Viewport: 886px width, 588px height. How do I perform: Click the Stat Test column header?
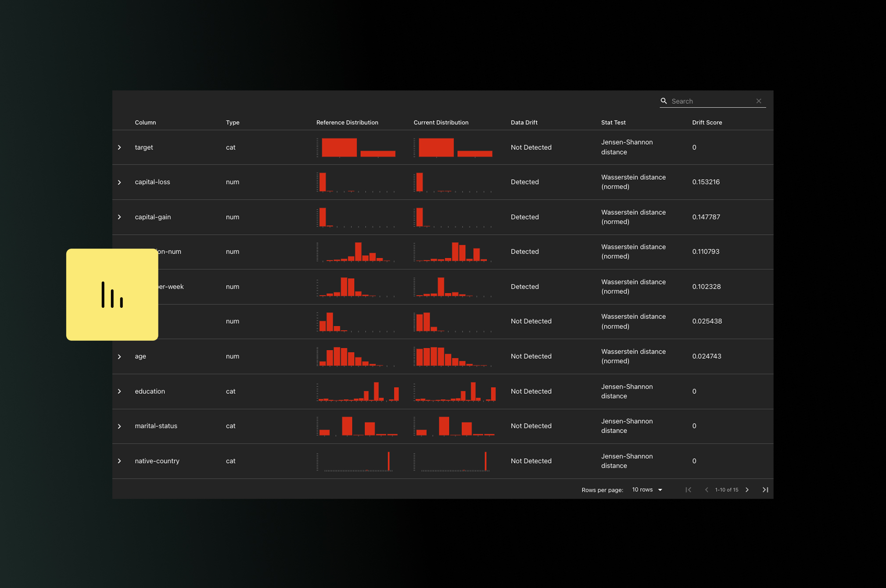coord(613,122)
